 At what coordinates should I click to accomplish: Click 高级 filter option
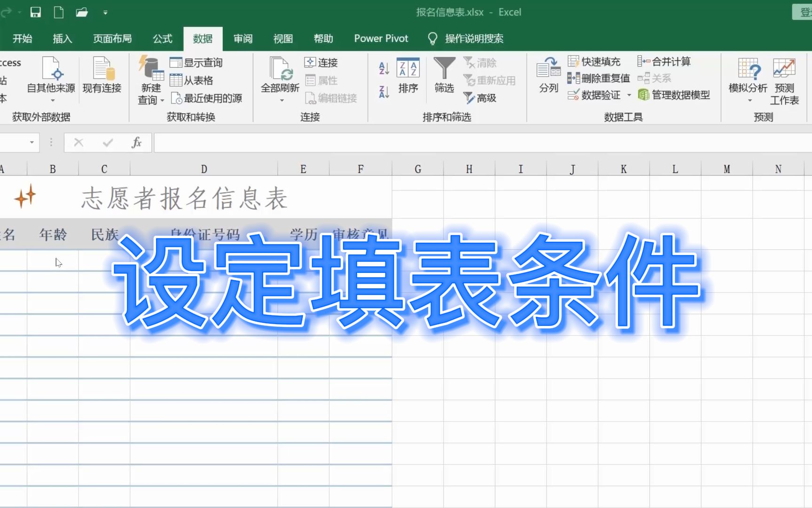(480, 98)
